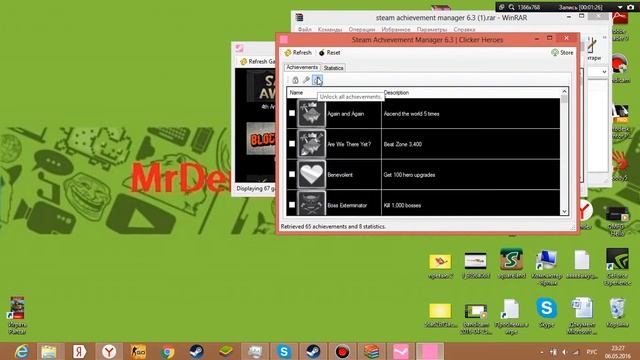Click the achievement list scroll down arrow

[x=564, y=211]
